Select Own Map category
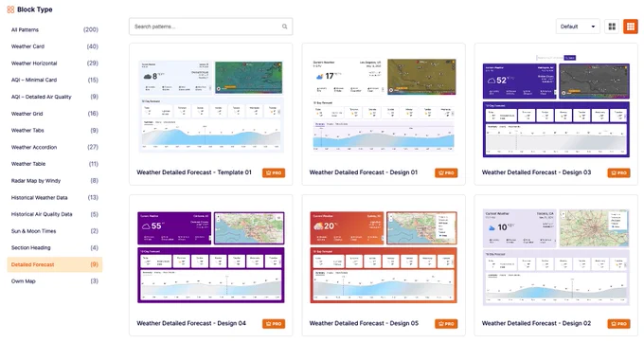 [55, 281]
